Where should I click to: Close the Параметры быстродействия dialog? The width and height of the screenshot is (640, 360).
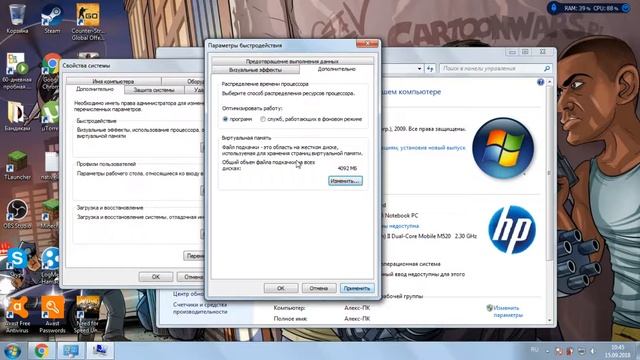(367, 43)
